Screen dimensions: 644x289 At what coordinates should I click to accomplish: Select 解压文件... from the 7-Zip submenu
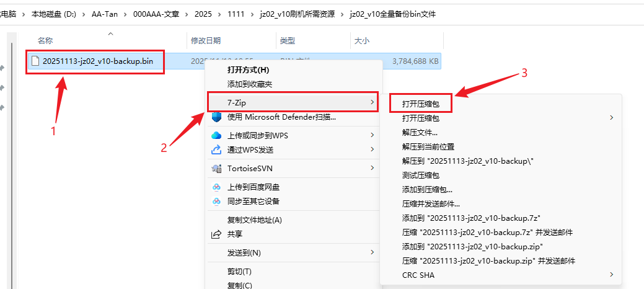(420, 132)
